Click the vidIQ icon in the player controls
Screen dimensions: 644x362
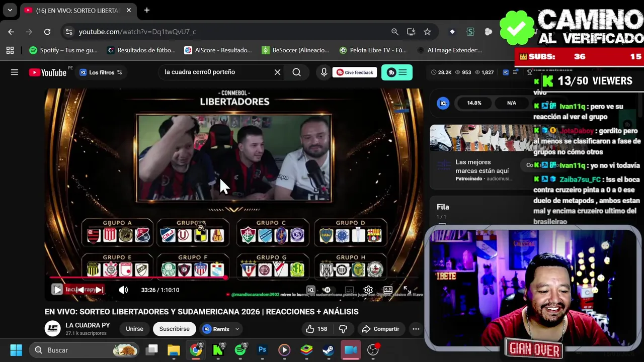pos(310,290)
